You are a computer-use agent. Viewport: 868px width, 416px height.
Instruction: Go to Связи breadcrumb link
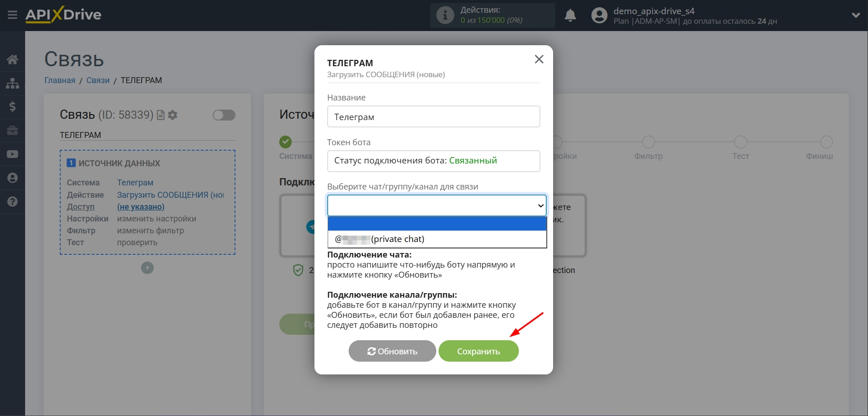[98, 80]
